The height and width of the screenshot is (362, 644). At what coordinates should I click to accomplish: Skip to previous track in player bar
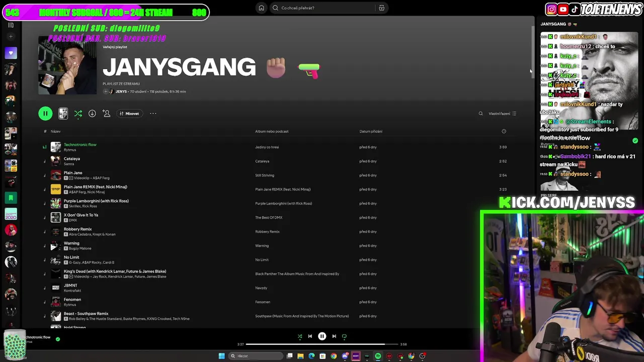click(x=310, y=336)
